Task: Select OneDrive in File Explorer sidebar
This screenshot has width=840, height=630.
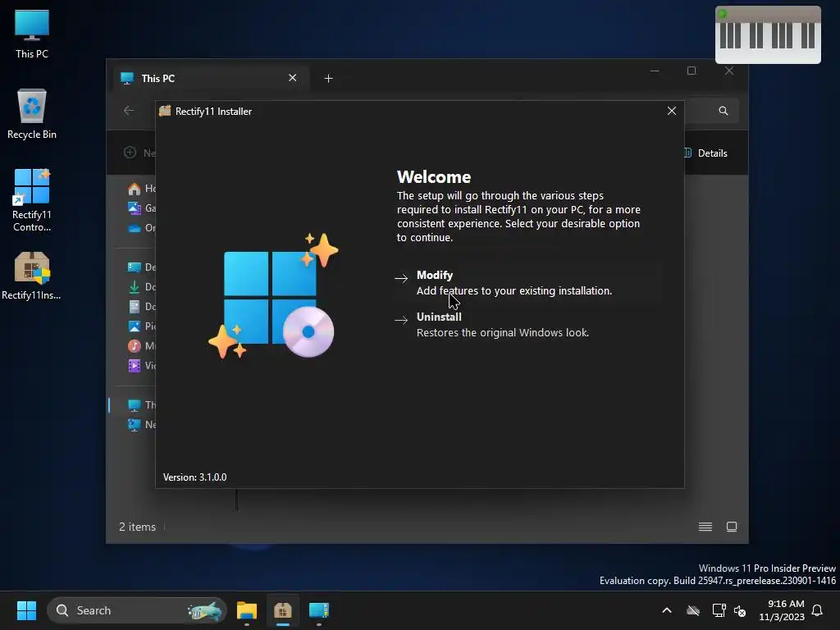Action: pyautogui.click(x=141, y=228)
